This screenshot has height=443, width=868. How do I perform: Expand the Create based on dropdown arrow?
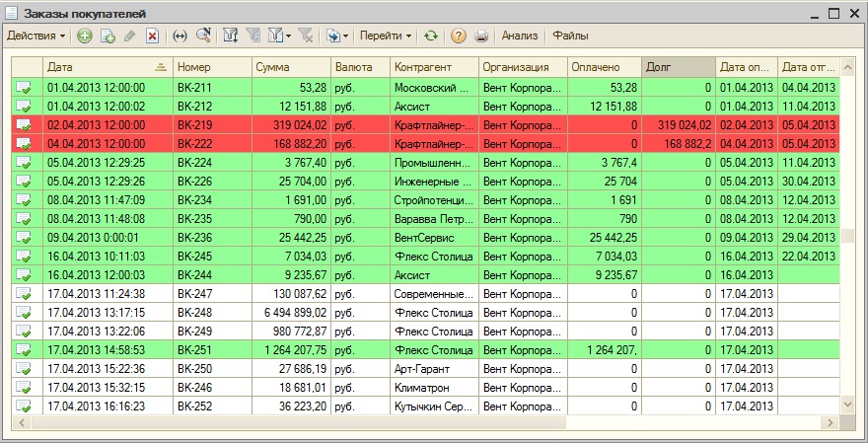(346, 37)
